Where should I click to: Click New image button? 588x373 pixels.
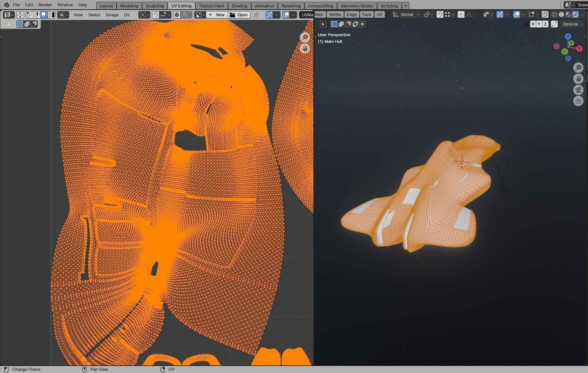[x=217, y=15]
